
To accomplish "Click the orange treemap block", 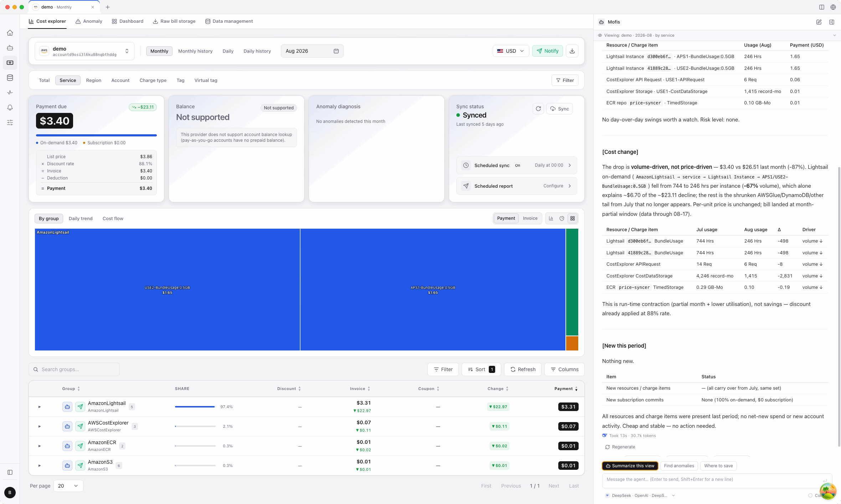I will [572, 343].
